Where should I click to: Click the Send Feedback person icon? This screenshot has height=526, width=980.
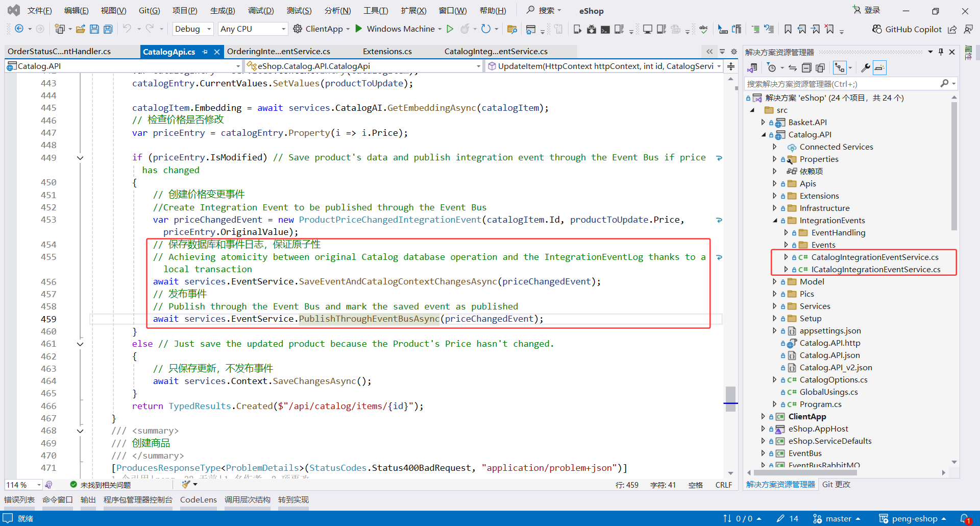[x=968, y=29]
